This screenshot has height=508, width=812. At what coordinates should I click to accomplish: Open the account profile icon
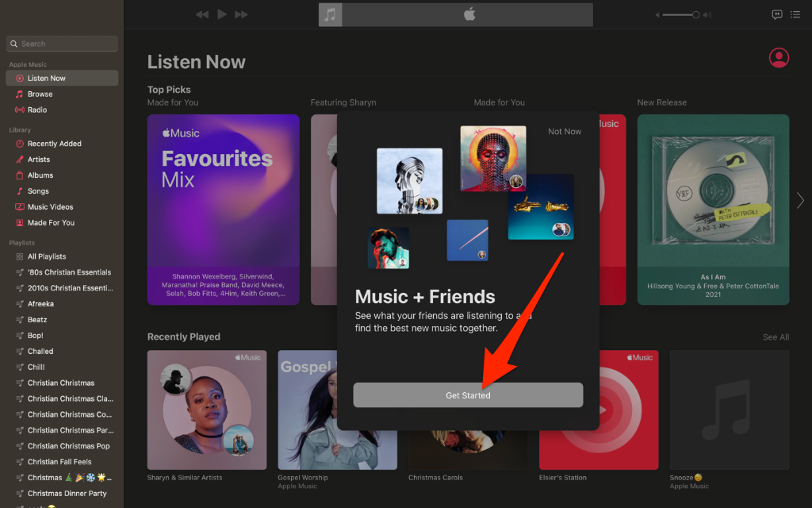779,58
